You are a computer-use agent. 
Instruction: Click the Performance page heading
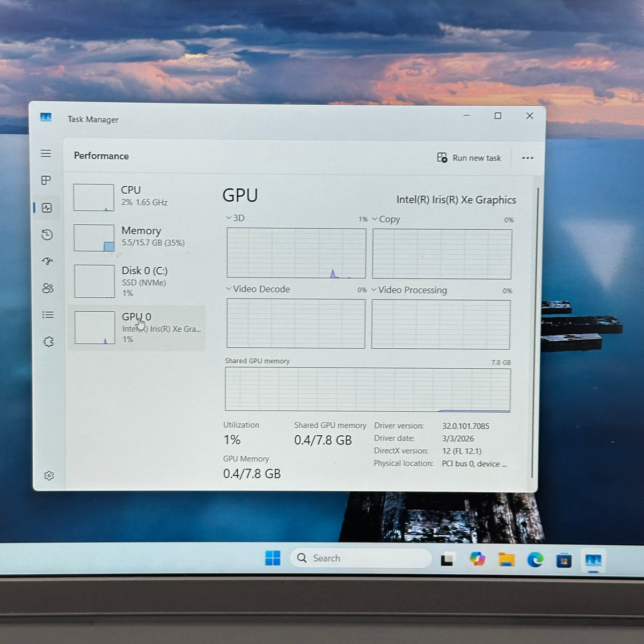pyautogui.click(x=101, y=156)
